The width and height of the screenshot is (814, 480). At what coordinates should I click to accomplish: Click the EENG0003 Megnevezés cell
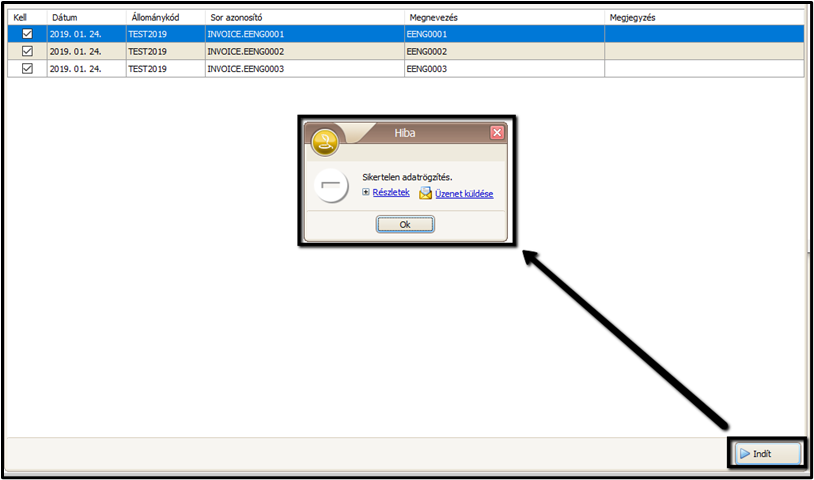click(505, 68)
